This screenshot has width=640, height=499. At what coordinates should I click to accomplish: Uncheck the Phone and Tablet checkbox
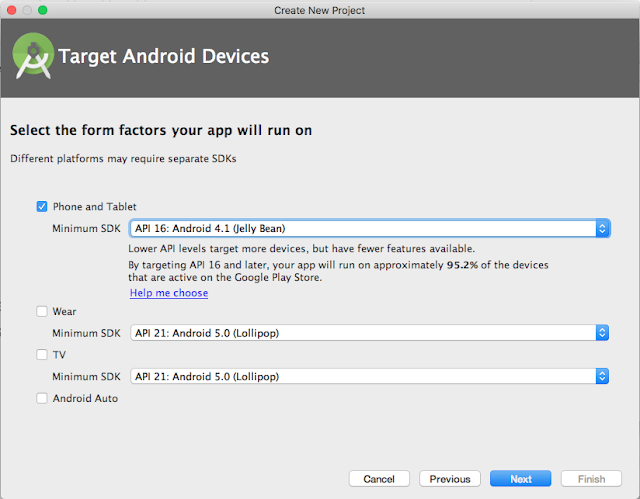42,206
